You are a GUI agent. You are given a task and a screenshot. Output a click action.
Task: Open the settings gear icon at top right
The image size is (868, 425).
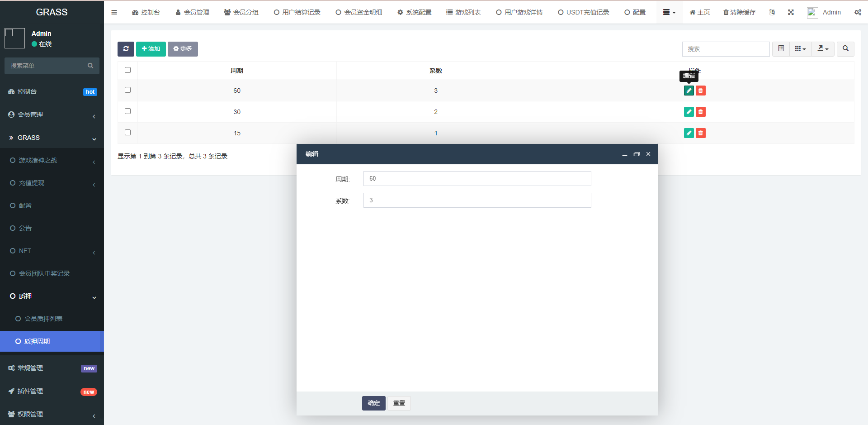click(x=858, y=12)
